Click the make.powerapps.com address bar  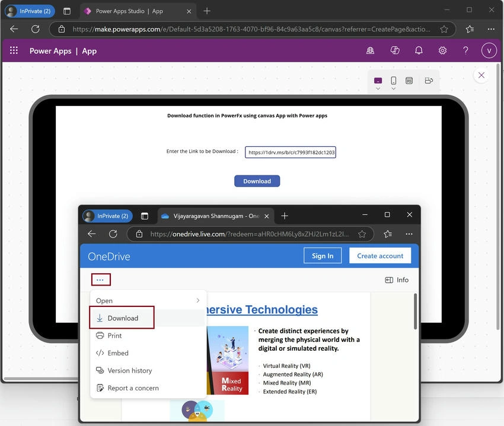pyautogui.click(x=251, y=29)
